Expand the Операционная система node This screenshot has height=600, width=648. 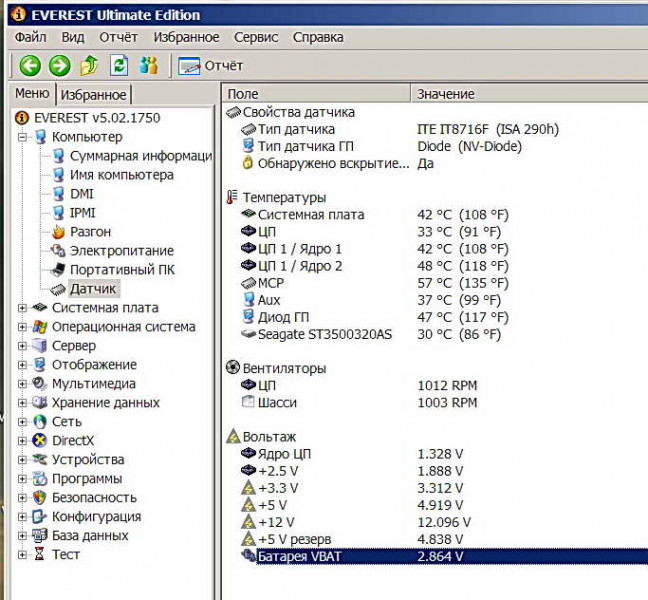click(x=22, y=327)
